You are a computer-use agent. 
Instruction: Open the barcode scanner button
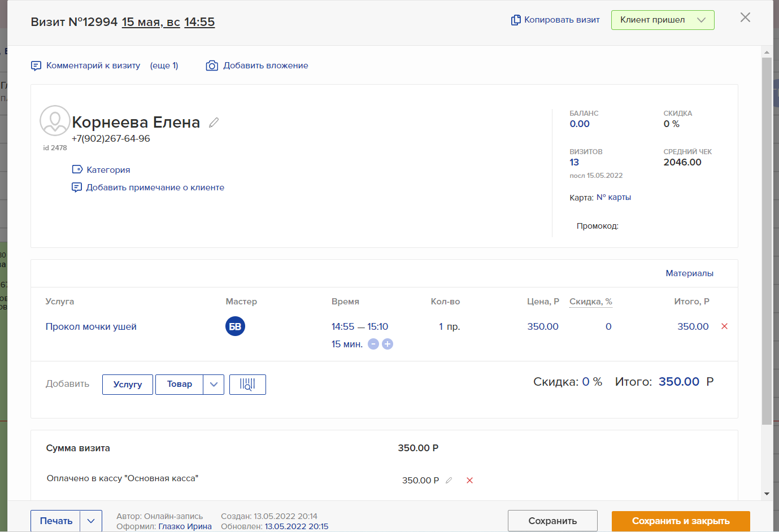[247, 385]
